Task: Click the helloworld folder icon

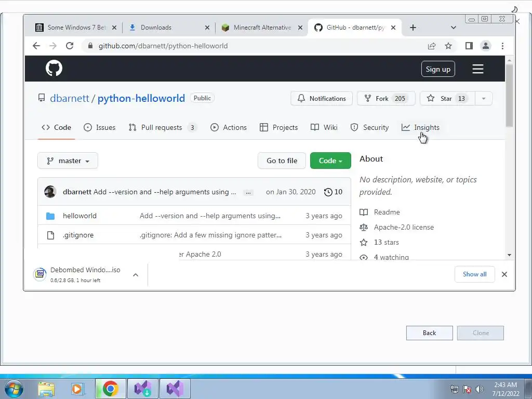Action: pyautogui.click(x=50, y=216)
